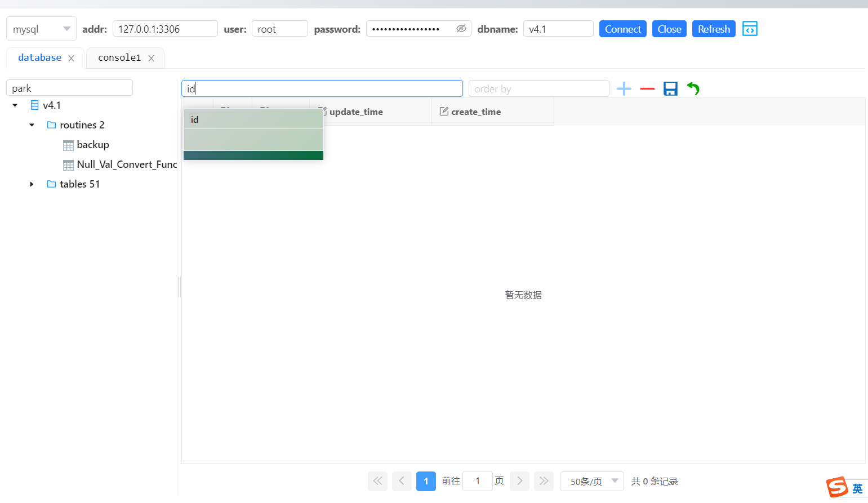The width and height of the screenshot is (868, 503).
Task: Expand the tables 51 folder
Action: (32, 184)
